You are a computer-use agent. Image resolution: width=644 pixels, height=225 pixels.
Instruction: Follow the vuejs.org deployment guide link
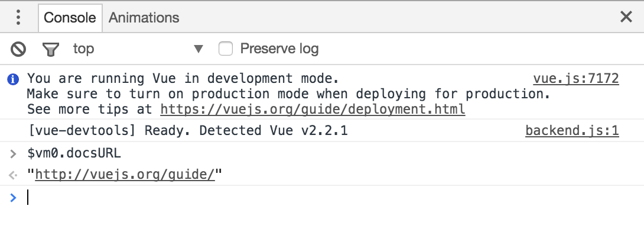pyautogui.click(x=313, y=110)
